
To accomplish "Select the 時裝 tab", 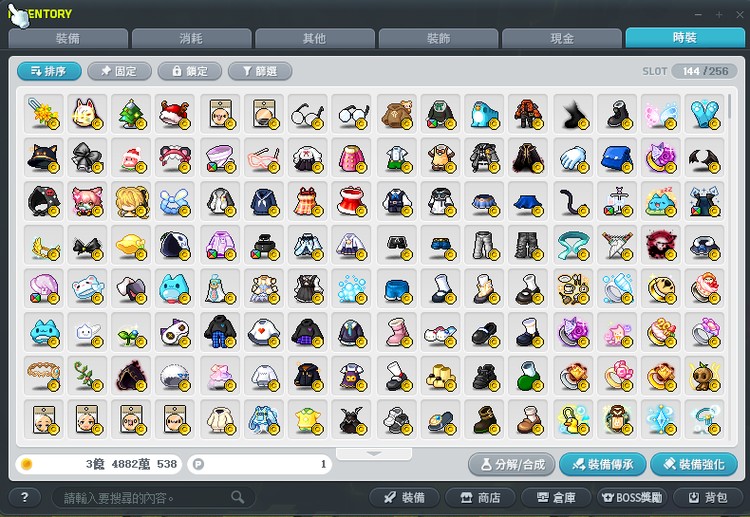I will click(x=685, y=37).
